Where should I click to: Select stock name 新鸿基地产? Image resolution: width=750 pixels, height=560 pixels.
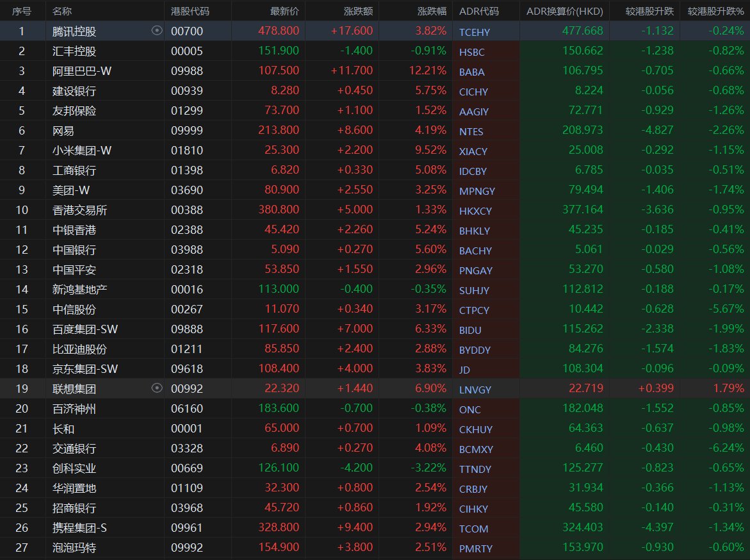pos(79,289)
